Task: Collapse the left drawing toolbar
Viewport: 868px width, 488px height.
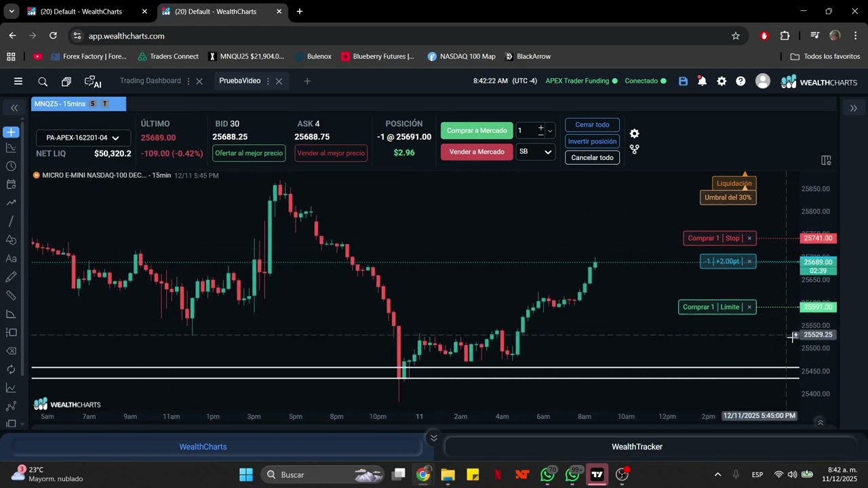Action: (x=14, y=108)
